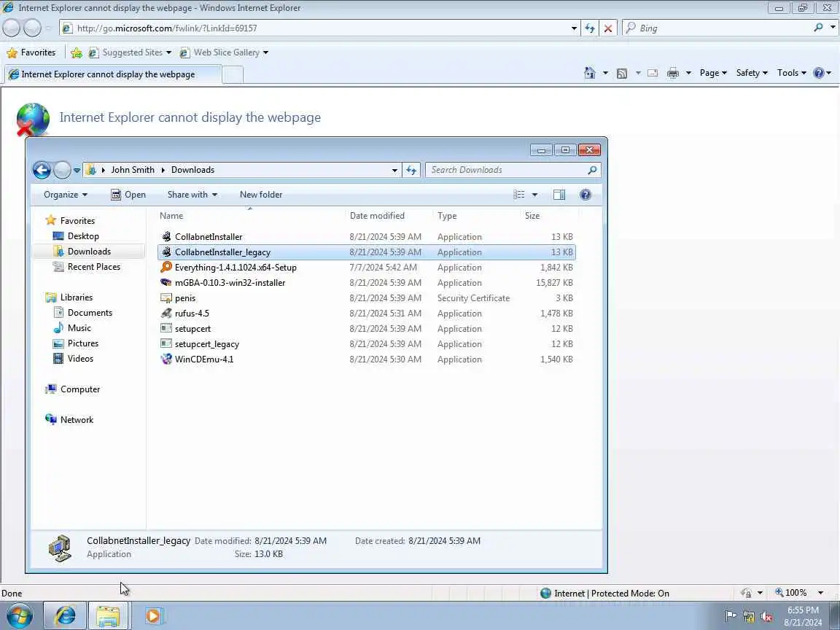Image resolution: width=840 pixels, height=630 pixels.
Task: Select the mGBA-0.10.3-win32-installer icon
Action: [166, 283]
